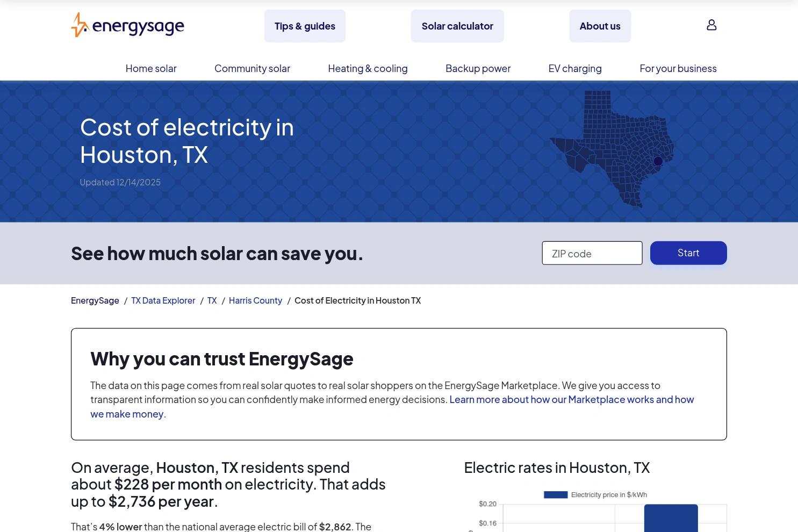798x532 pixels.
Task: Click 'Why you can trust EnergySage' heading
Action: (222, 358)
